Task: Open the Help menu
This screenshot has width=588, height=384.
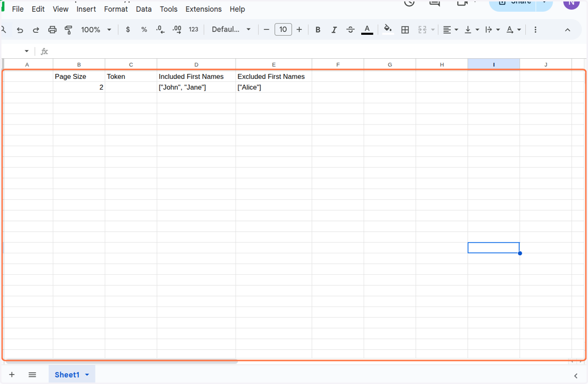Action: 237,9
